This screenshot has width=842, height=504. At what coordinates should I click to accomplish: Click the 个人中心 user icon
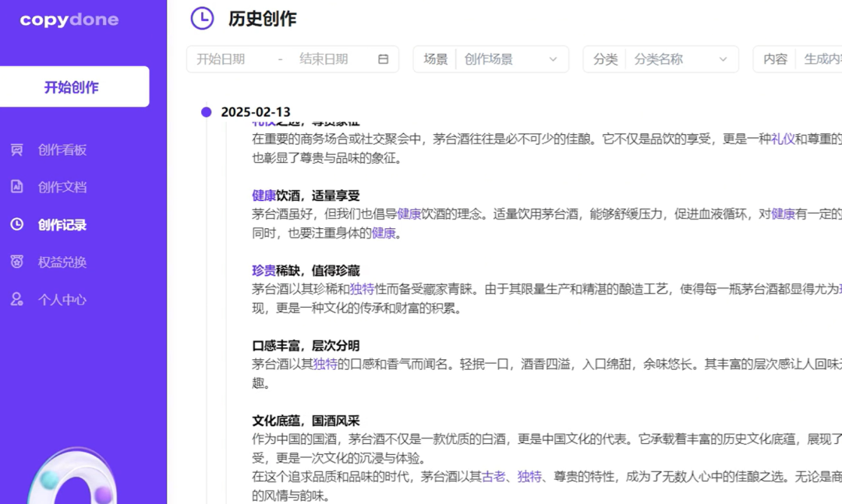click(x=17, y=299)
